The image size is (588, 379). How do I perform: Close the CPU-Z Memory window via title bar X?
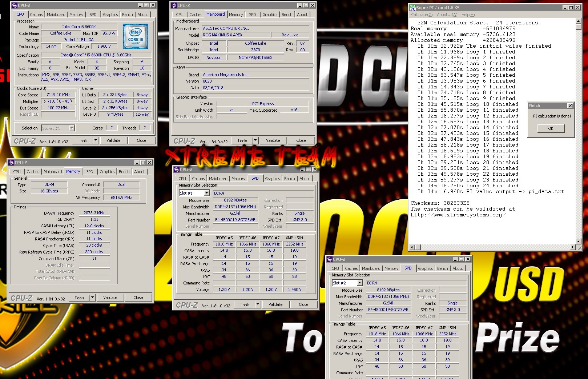(x=149, y=163)
